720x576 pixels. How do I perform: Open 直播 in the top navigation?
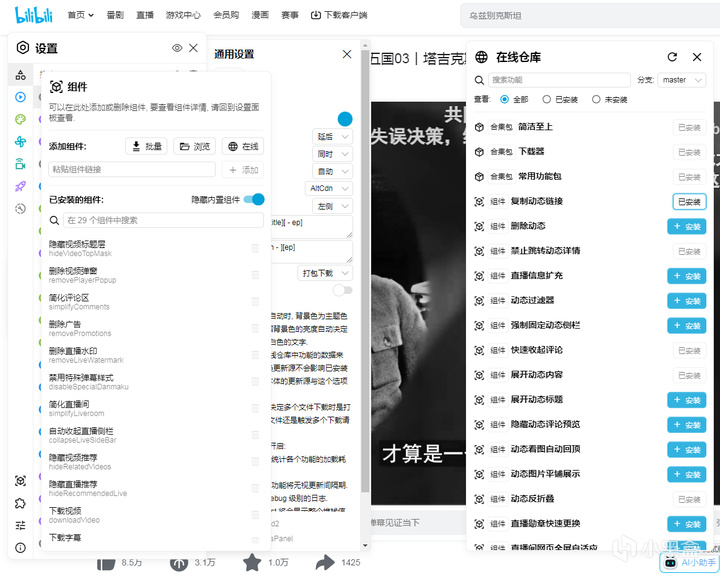click(x=145, y=15)
